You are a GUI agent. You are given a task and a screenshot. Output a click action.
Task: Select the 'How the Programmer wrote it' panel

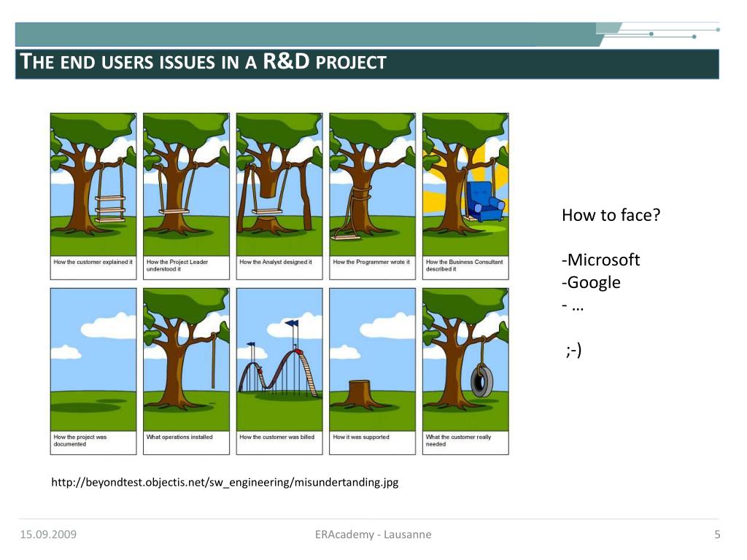coord(373,196)
